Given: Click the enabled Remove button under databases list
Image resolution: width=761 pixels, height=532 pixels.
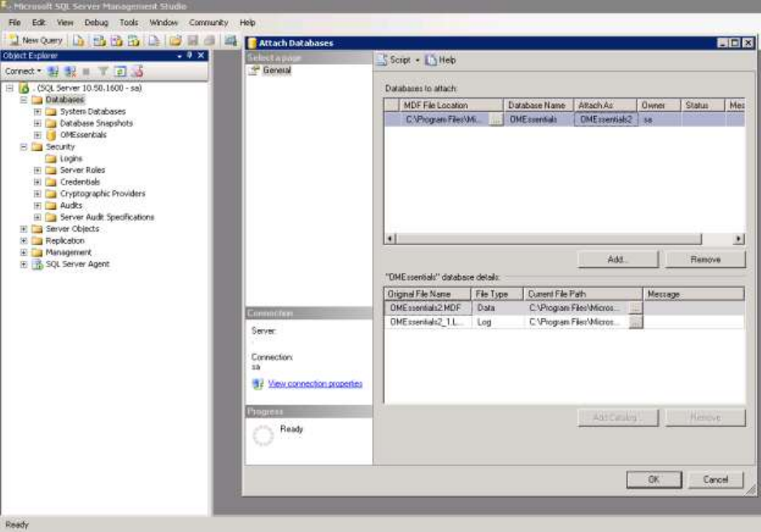Looking at the screenshot, I should click(x=705, y=260).
